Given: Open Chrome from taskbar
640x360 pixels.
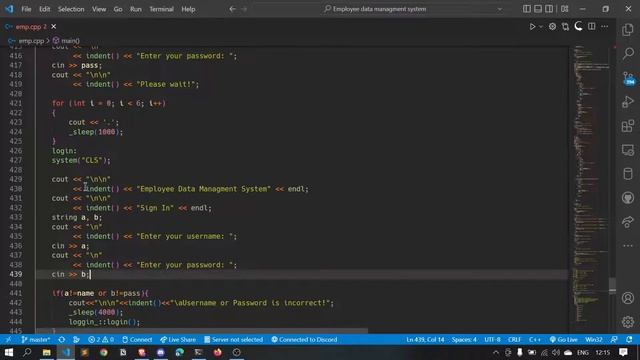Looking at the screenshot, I should pos(104,352).
